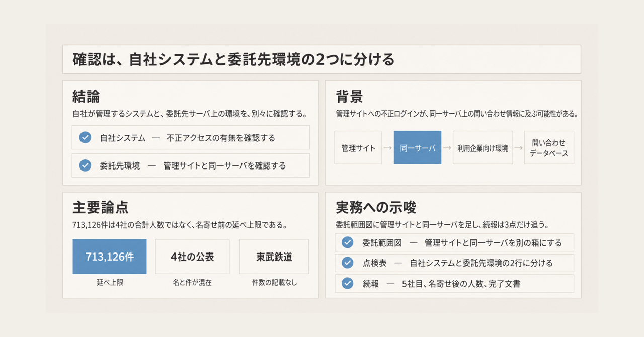Click the check icon beside 委託先環境

[85, 165]
